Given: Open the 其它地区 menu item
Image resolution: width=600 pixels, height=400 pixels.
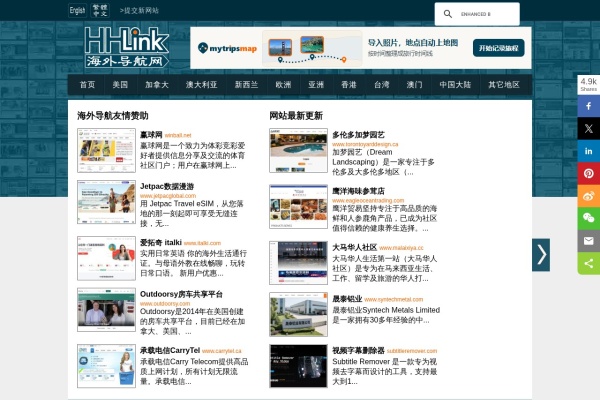Looking at the screenshot, I should [504, 85].
